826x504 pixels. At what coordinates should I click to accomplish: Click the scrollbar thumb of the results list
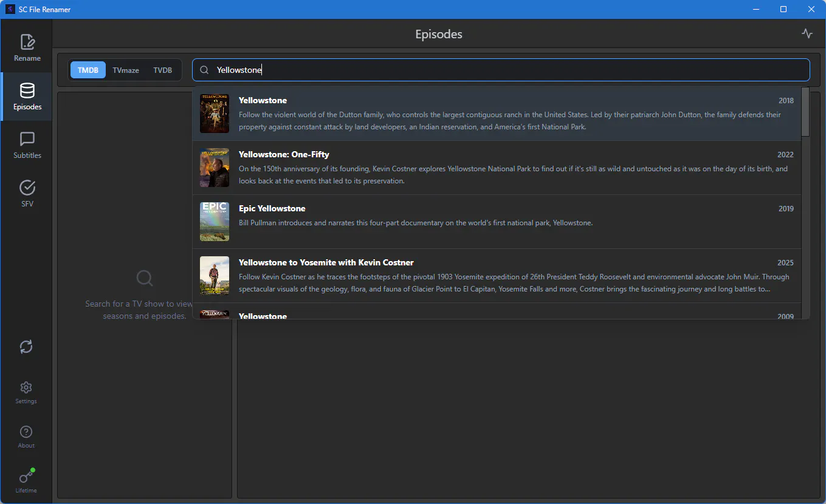pyautogui.click(x=805, y=112)
